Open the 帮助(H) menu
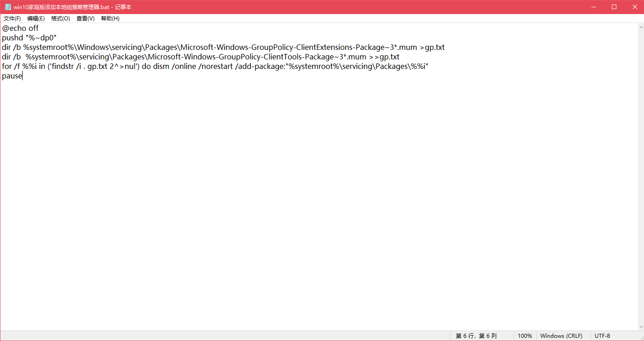Viewport: 644px width, 341px height. (110, 19)
